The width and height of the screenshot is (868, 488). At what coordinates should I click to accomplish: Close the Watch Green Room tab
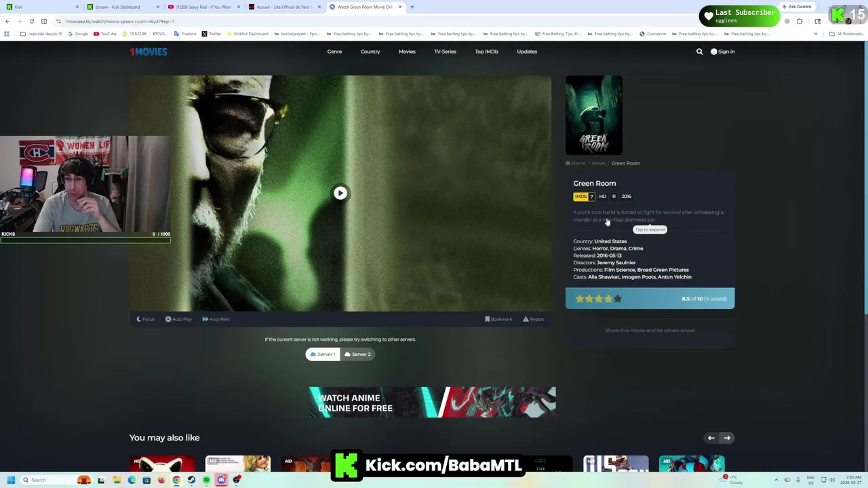[x=400, y=7]
